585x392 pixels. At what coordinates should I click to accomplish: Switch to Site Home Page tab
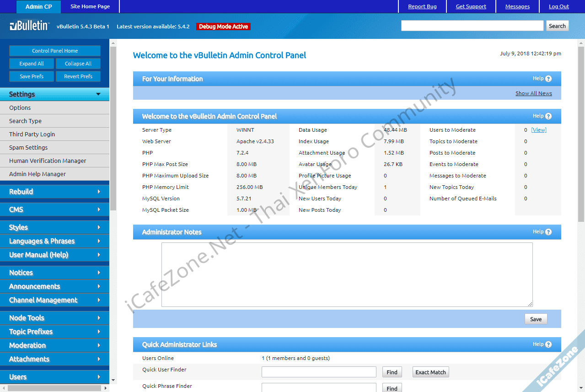(x=90, y=6)
